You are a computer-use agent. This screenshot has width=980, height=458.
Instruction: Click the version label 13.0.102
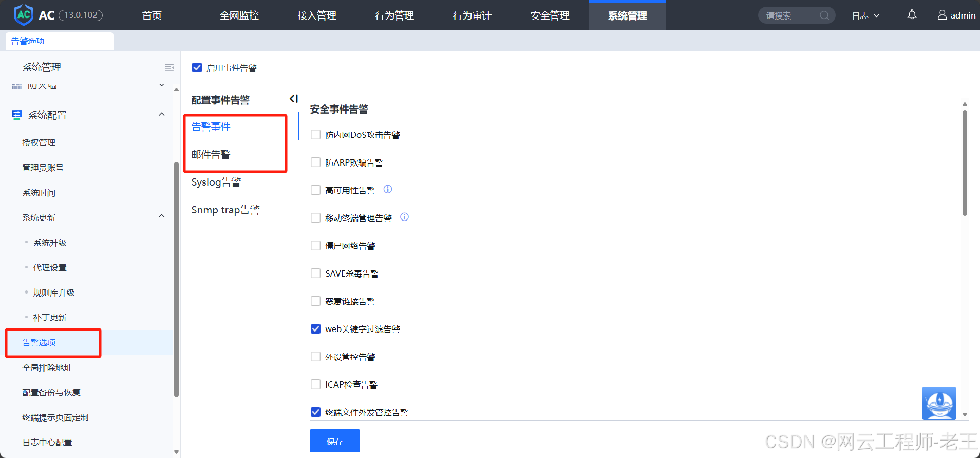[x=81, y=15]
